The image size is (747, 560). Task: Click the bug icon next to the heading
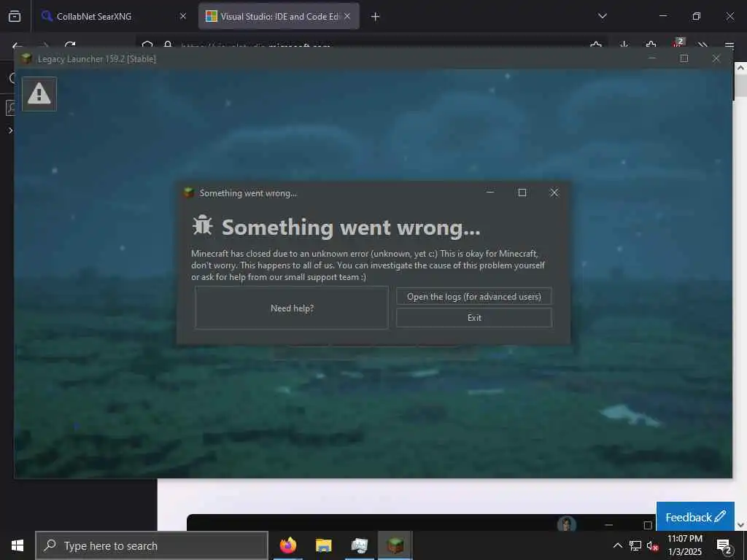[x=203, y=226]
